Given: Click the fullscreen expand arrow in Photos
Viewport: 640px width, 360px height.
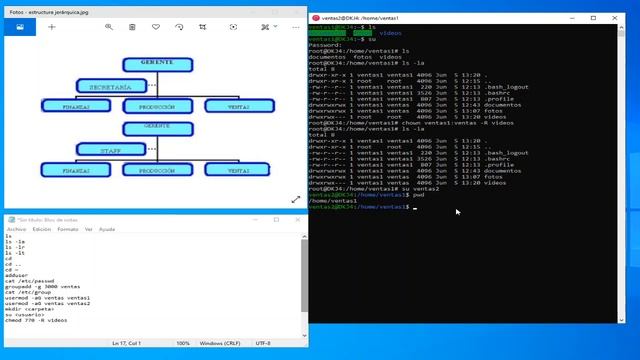Looking at the screenshot, I should click(296, 200).
